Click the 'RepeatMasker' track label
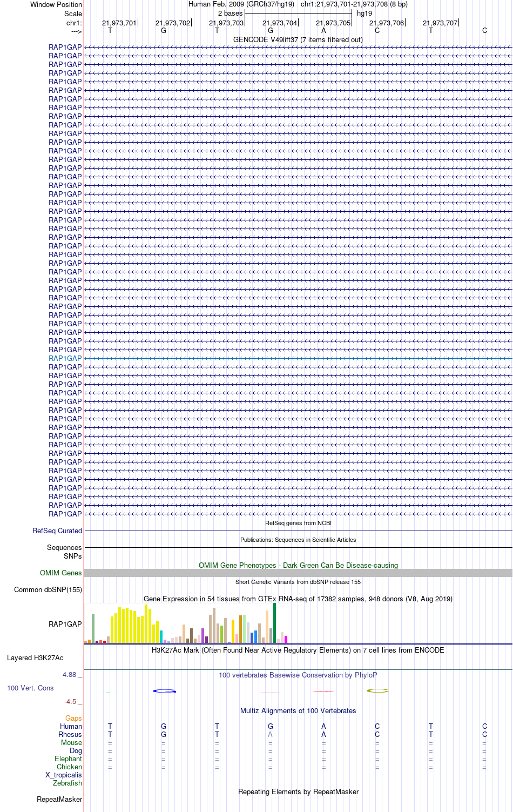 coord(59,800)
